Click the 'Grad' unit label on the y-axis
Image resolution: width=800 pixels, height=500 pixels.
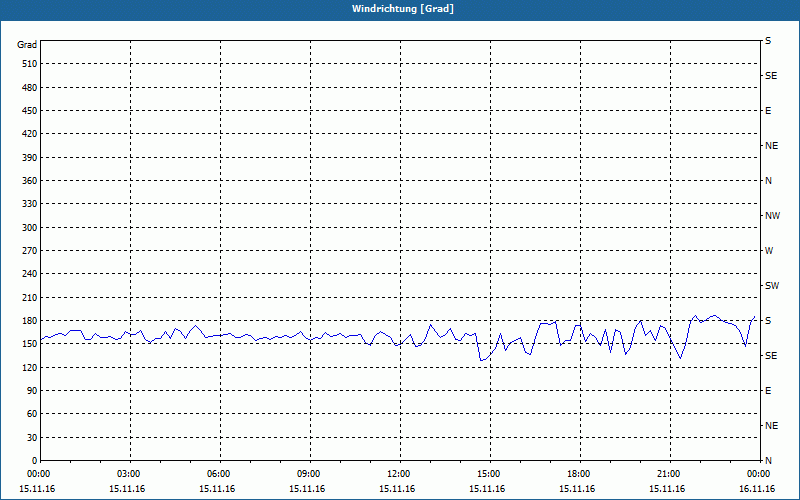coord(27,45)
